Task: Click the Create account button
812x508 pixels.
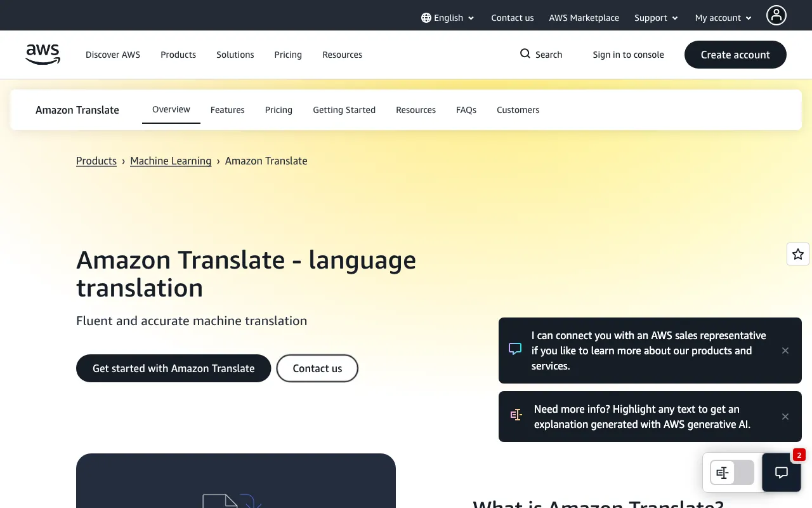Action: coord(735,55)
